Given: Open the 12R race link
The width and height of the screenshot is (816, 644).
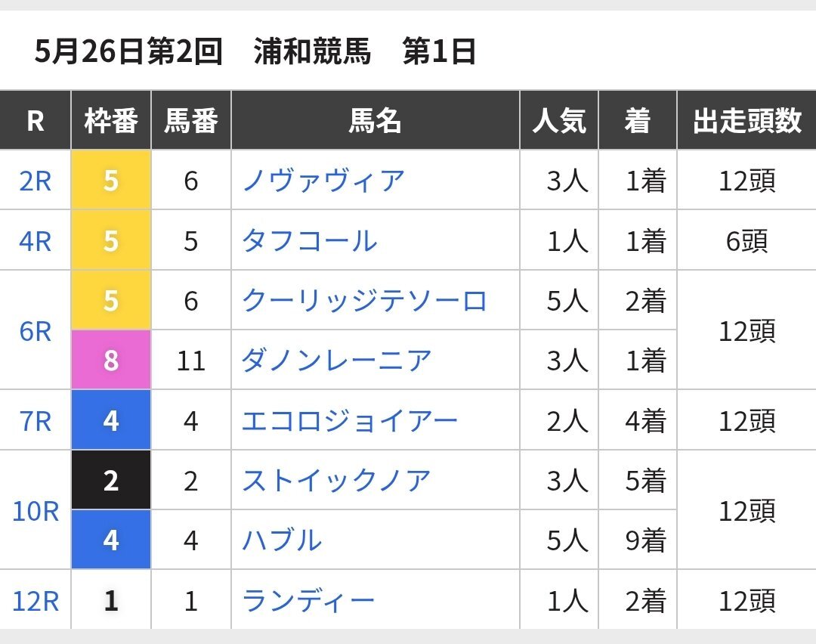Looking at the screenshot, I should 35,601.
